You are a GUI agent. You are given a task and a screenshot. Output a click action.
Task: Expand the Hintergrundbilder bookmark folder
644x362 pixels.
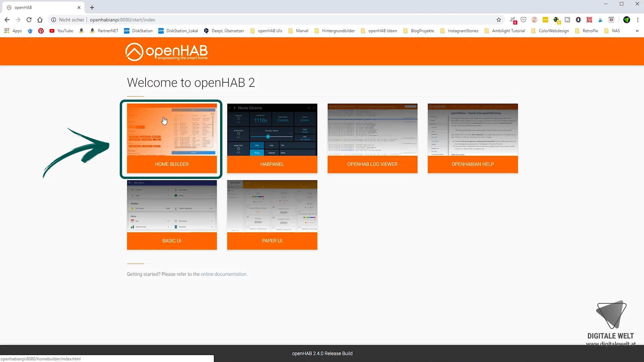(335, 31)
